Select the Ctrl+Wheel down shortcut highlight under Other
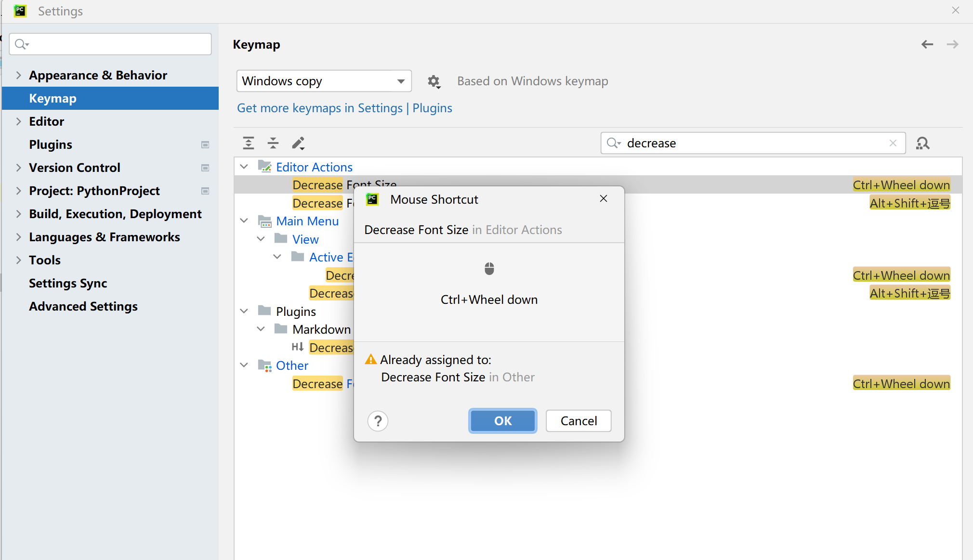 coord(900,383)
